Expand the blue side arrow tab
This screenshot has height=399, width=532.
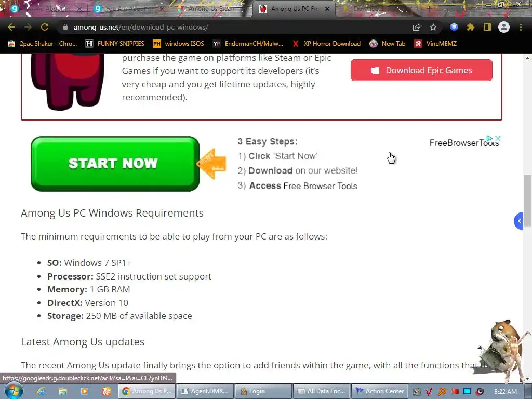tap(519, 221)
